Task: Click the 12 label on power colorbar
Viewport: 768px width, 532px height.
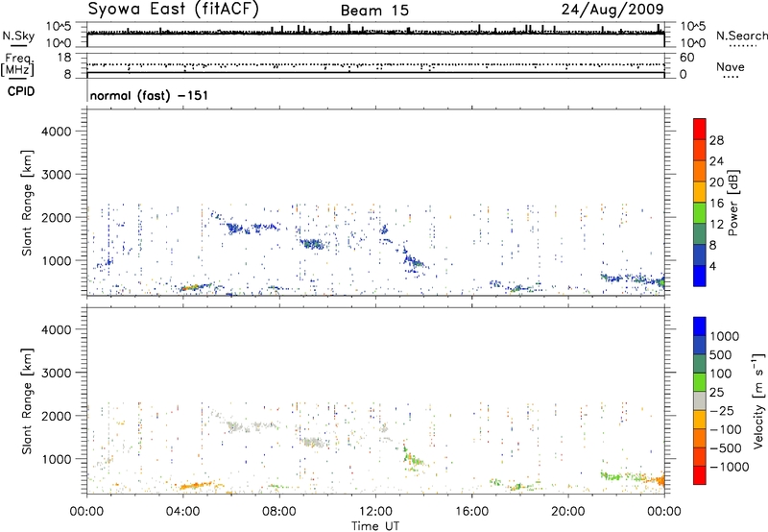Action: [716, 225]
